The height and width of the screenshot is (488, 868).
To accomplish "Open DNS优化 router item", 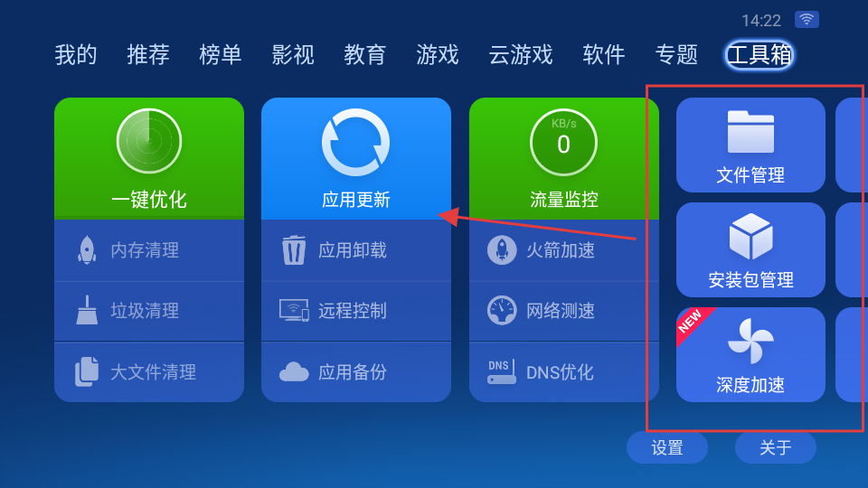I will pos(563,371).
